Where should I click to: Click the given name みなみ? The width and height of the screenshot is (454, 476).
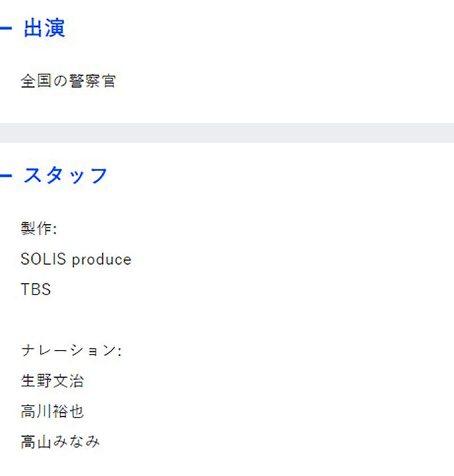(76, 441)
